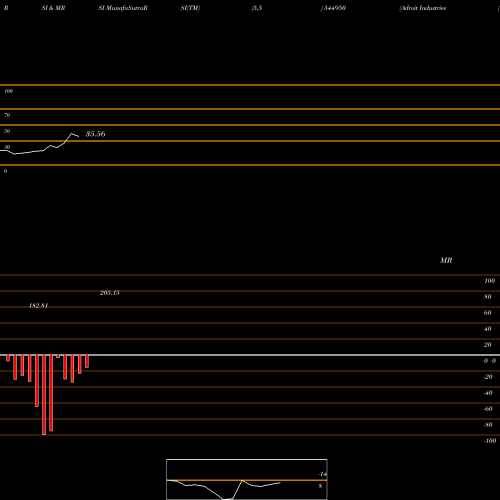The height and width of the screenshot is (500, 500).
Task: Click the -40 label on MR axis
Action: pyautogui.click(x=488, y=393)
